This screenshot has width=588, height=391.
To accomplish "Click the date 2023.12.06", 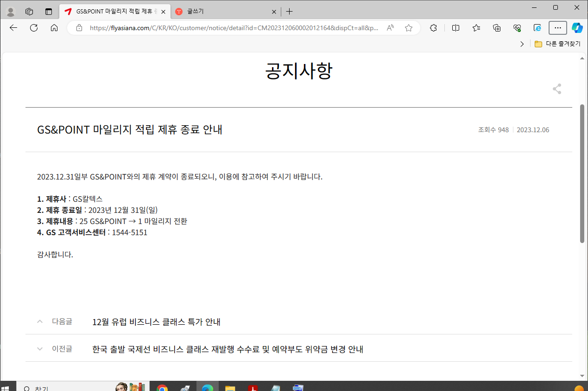I will pyautogui.click(x=533, y=130).
